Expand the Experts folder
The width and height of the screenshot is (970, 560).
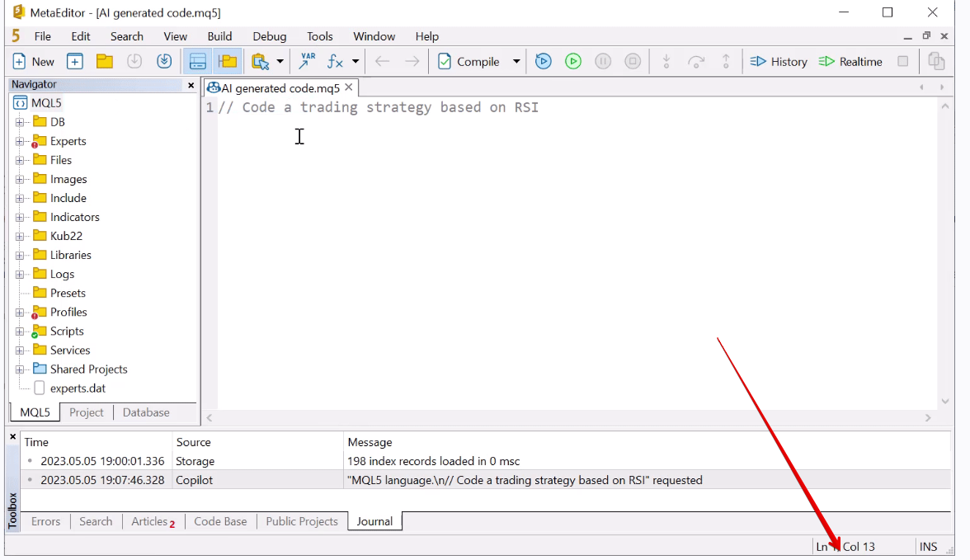tap(20, 141)
